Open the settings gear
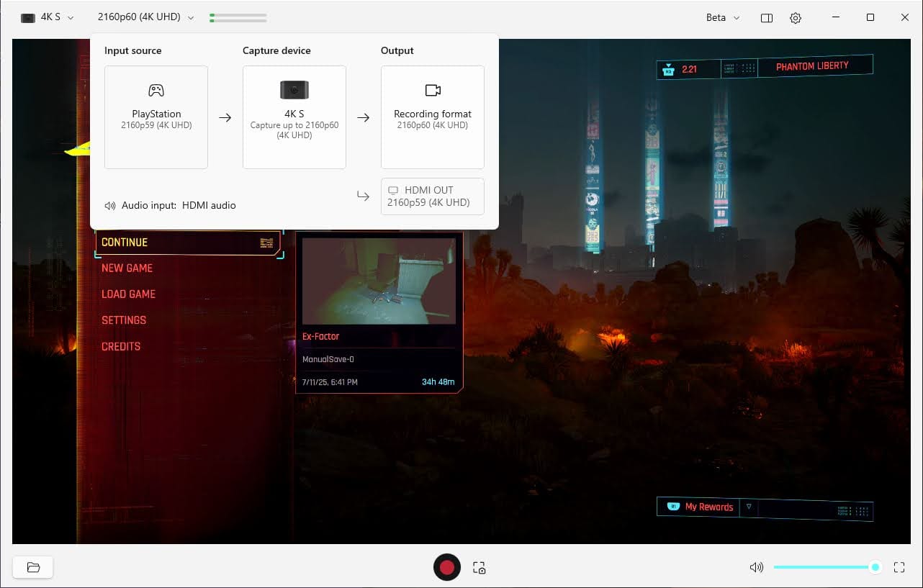Screen dimensions: 923x588 (796, 18)
